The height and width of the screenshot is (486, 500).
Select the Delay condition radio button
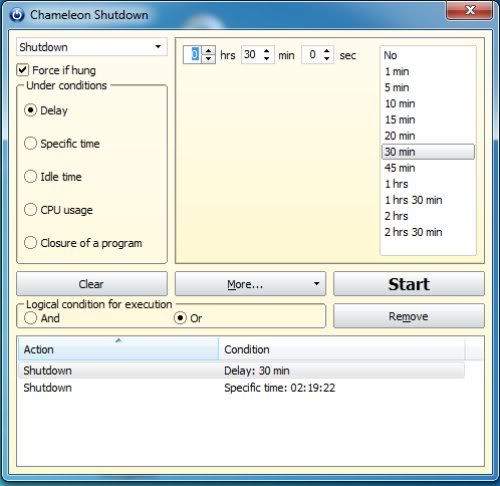30,110
